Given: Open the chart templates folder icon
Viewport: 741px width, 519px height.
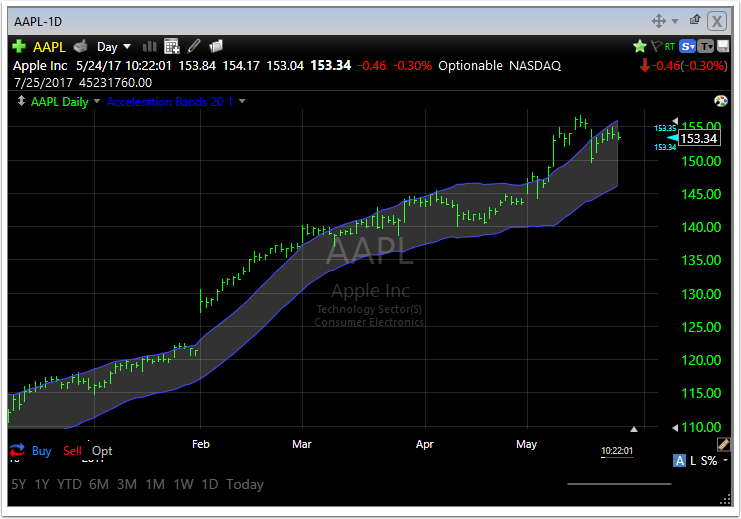Looking at the screenshot, I should 216,46.
